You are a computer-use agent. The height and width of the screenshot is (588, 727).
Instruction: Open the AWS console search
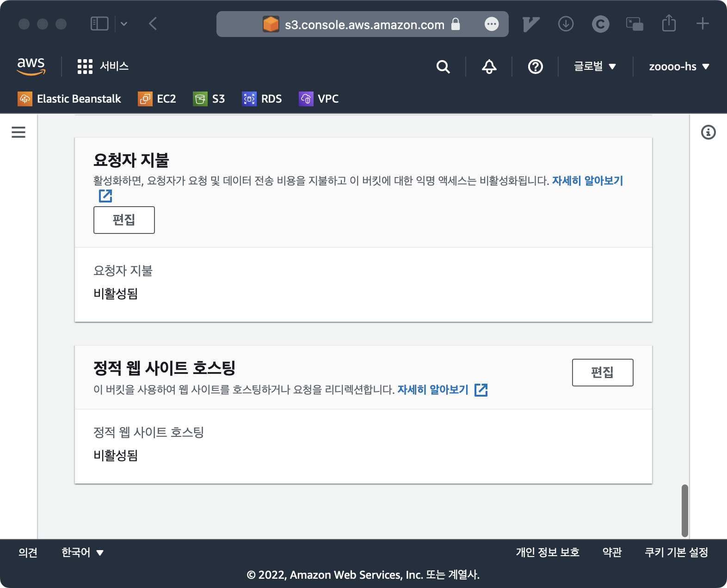pyautogui.click(x=443, y=67)
